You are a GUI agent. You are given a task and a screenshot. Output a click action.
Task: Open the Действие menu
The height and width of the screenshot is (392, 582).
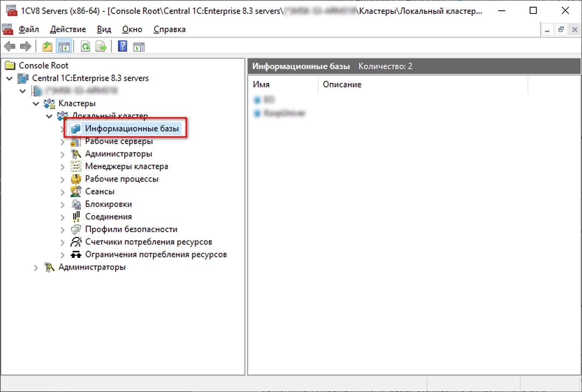tap(68, 30)
